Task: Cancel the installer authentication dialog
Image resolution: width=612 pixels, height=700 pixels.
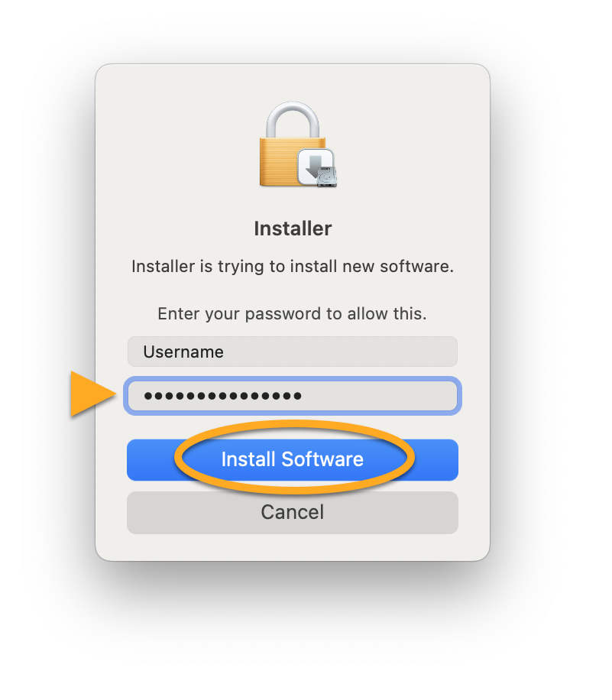Action: 293,513
